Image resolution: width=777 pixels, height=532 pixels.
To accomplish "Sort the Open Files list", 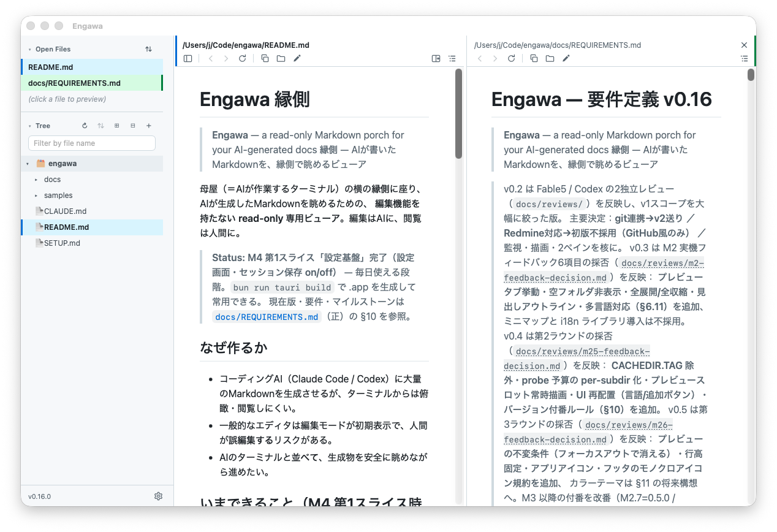I will click(148, 49).
